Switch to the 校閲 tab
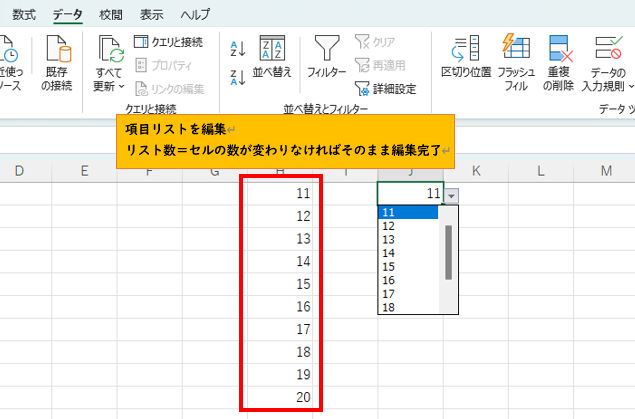The image size is (635, 419). coord(111,15)
